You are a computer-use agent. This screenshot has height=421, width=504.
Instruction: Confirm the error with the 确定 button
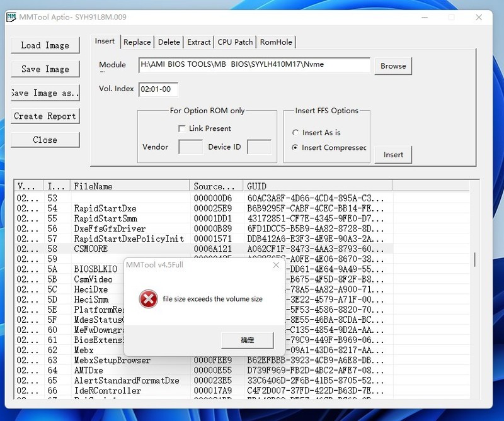point(248,340)
